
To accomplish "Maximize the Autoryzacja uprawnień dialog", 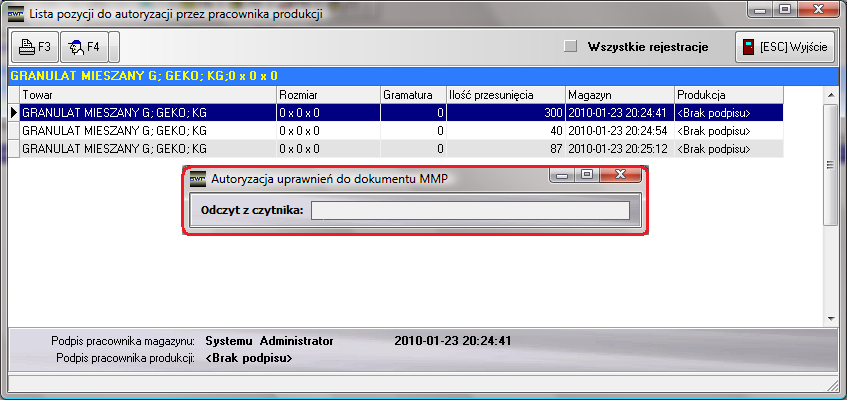I will [586, 174].
